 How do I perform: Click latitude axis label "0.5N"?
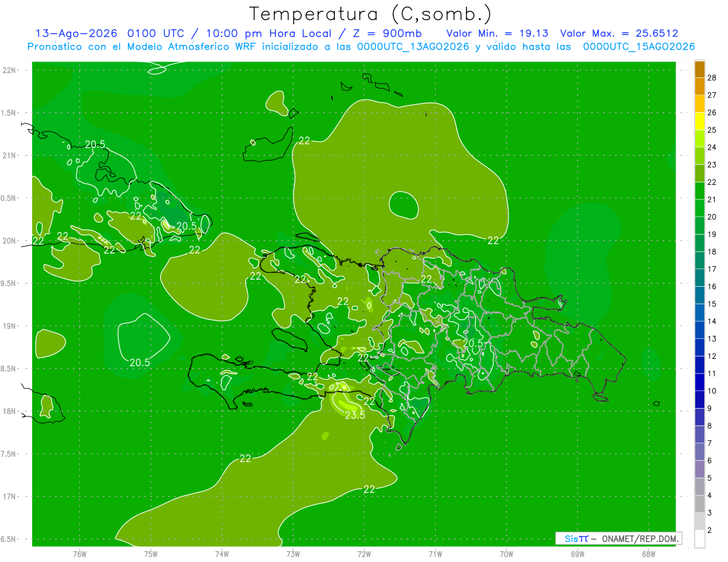[9, 198]
